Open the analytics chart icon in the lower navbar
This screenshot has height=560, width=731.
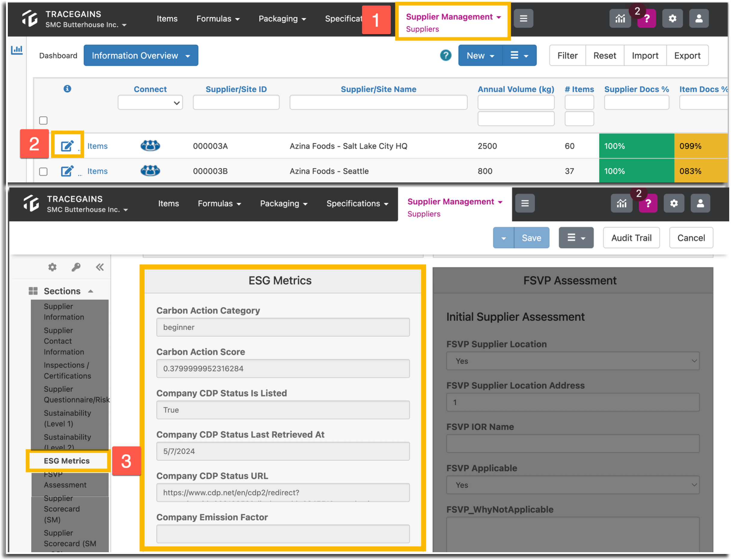click(x=621, y=203)
